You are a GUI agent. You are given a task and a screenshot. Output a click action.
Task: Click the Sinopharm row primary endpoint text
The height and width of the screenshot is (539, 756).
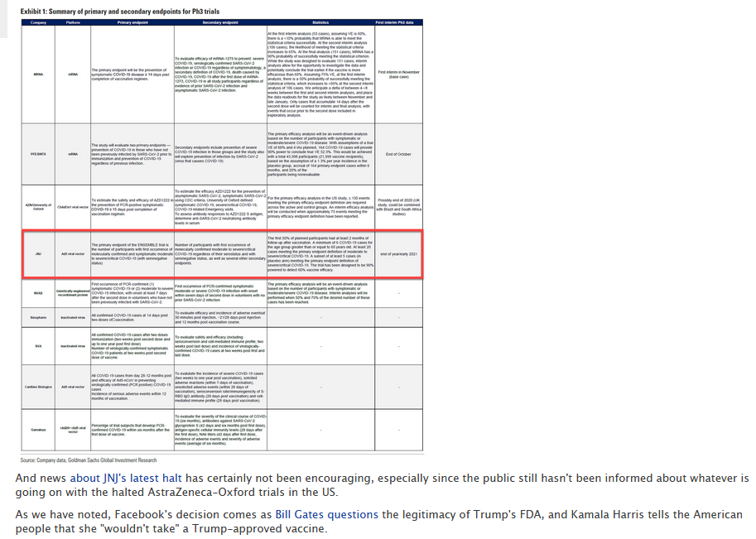[130, 317]
